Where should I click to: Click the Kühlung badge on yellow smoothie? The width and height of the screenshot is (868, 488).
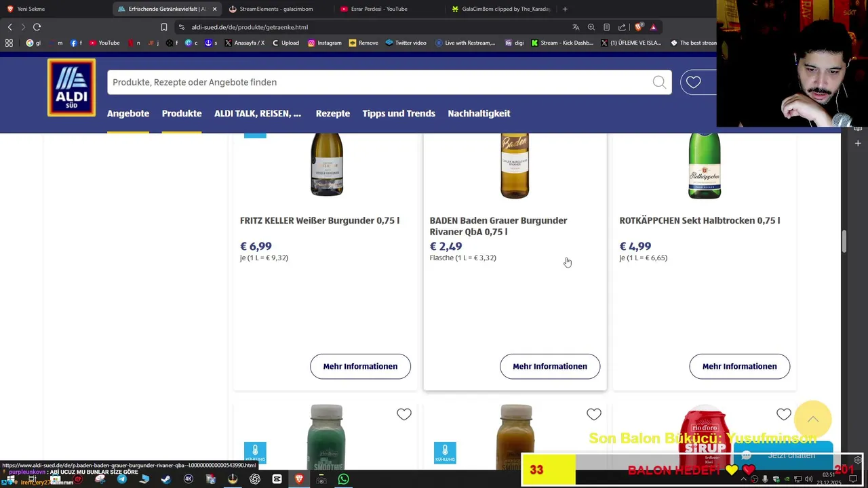pos(445,453)
